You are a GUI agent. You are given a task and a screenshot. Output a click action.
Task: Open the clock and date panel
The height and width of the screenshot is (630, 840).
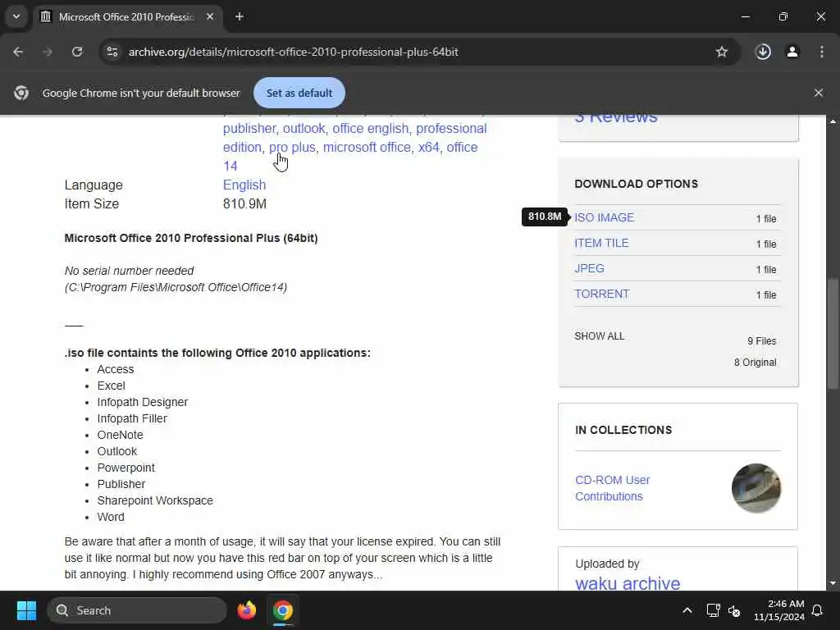tap(779, 610)
